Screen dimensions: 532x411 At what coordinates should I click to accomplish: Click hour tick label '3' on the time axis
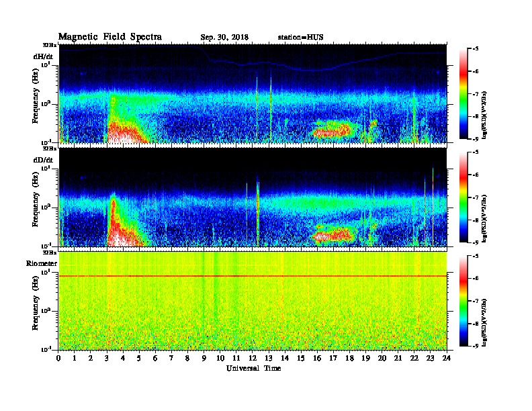click(107, 359)
